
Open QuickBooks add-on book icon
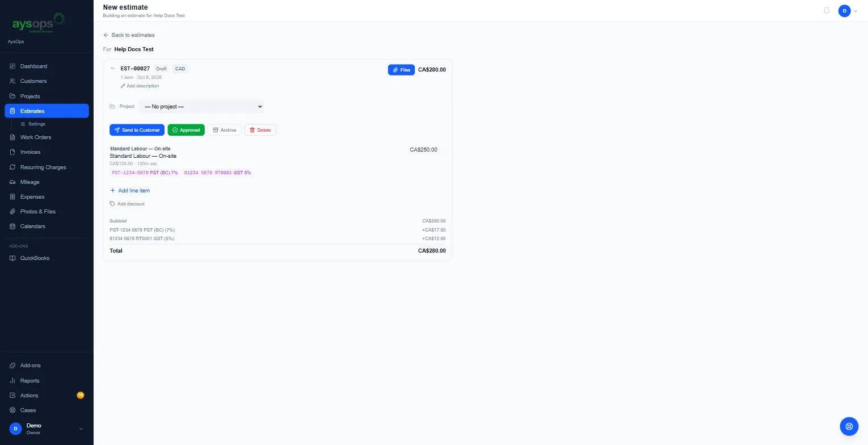pyautogui.click(x=12, y=258)
